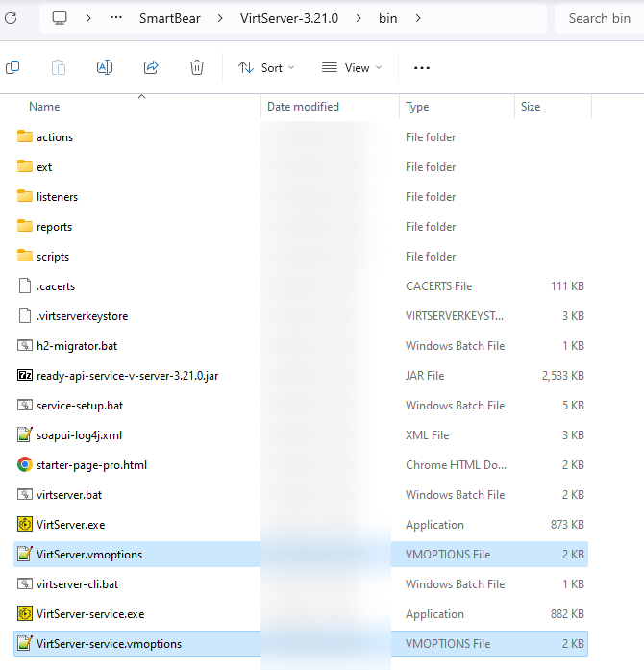Image resolution: width=644 pixels, height=670 pixels.
Task: Open chevron after monitor icon in breadcrumb
Action: [88, 18]
